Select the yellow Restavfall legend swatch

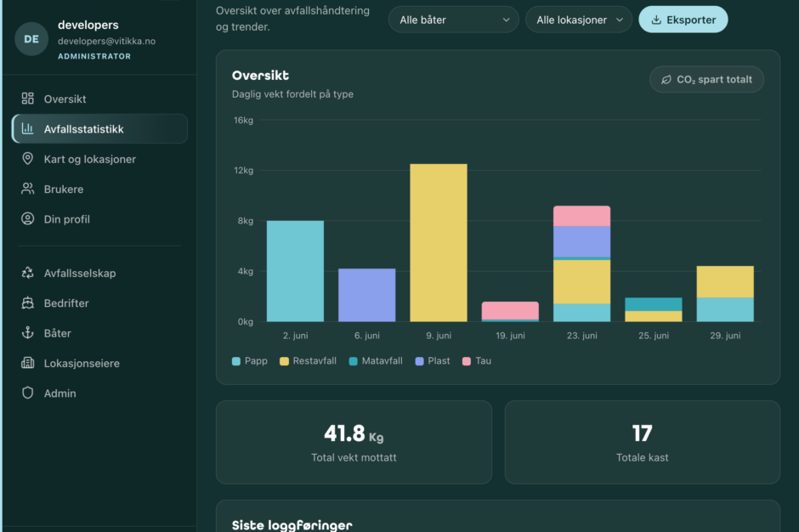[x=285, y=361]
